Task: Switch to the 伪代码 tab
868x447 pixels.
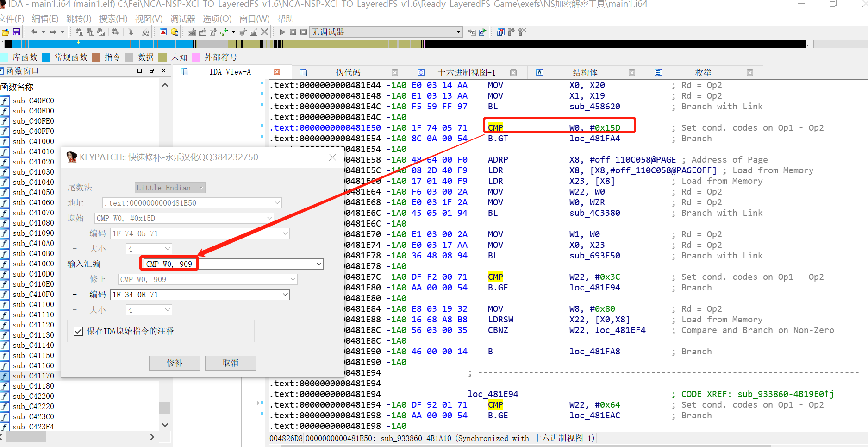Action: click(348, 72)
